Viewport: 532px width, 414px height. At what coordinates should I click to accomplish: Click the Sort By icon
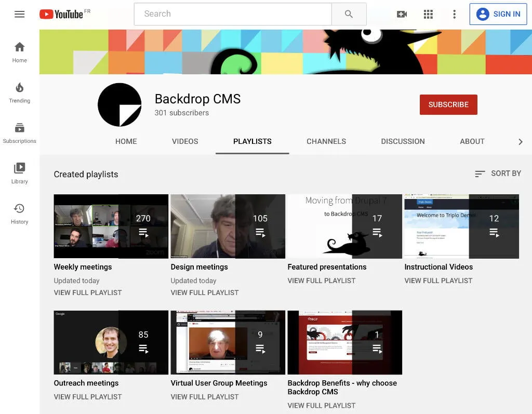[480, 173]
